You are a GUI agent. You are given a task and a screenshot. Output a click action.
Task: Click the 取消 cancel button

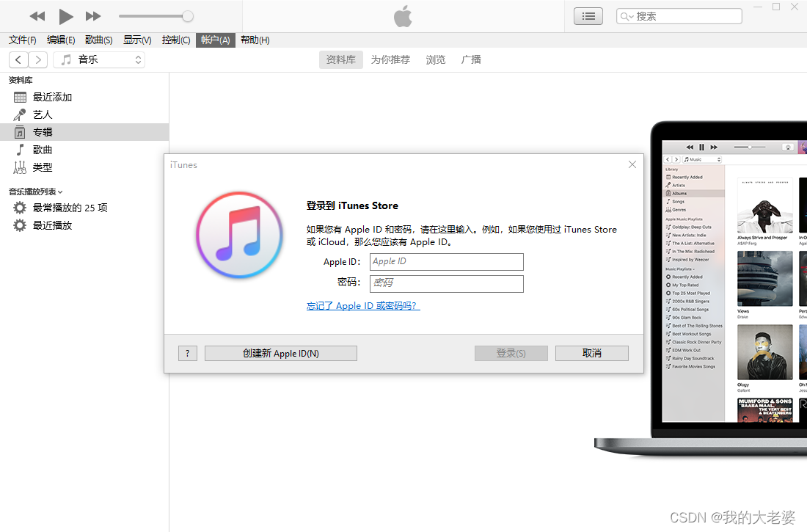[592, 353]
